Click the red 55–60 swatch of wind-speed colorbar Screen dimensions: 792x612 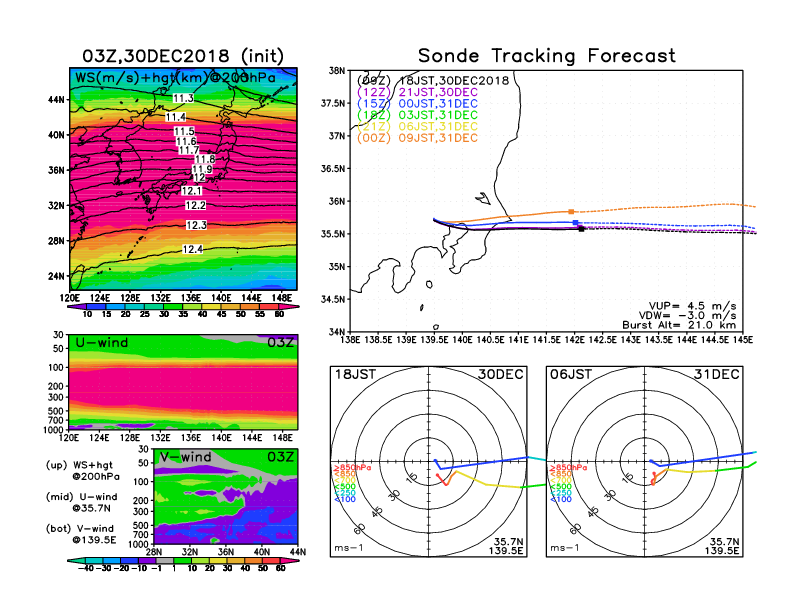coord(269,307)
